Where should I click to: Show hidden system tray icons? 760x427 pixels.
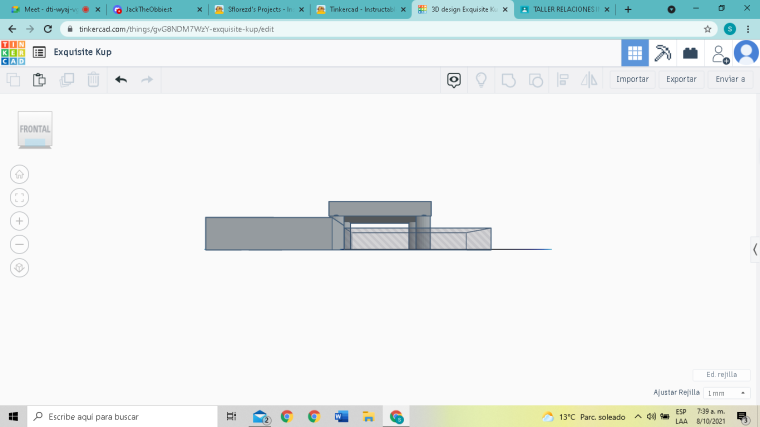click(638, 417)
